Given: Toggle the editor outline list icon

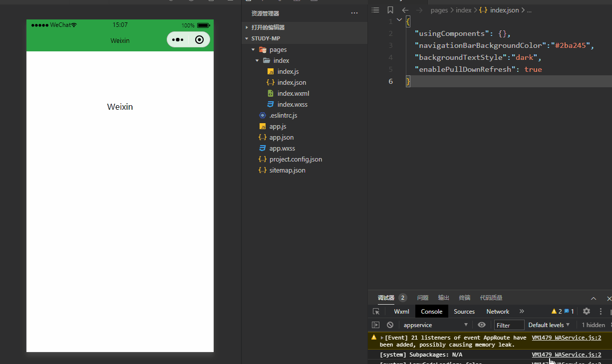Looking at the screenshot, I should tap(375, 10).
